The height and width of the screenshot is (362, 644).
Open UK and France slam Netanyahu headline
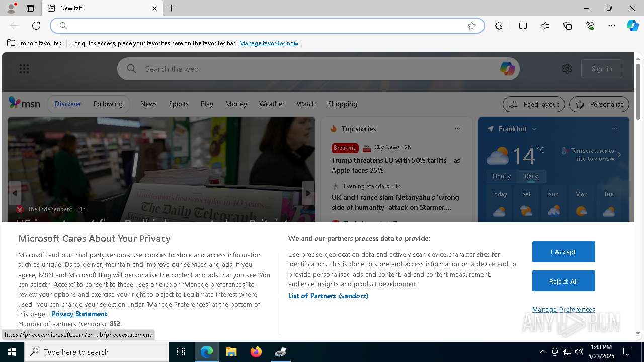click(x=395, y=202)
